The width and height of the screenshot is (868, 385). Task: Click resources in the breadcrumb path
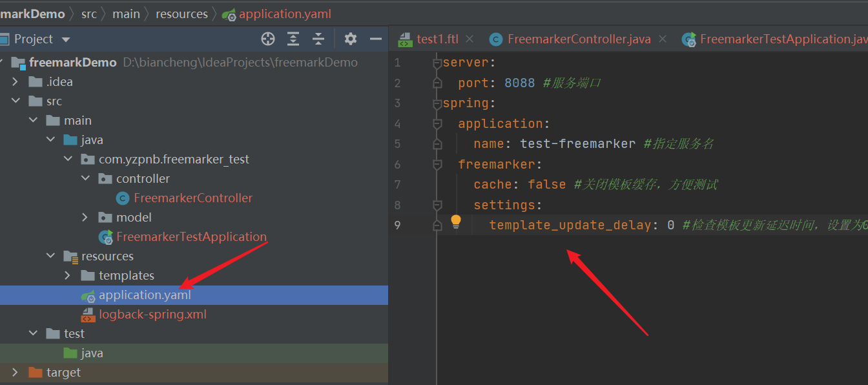pyautogui.click(x=181, y=14)
